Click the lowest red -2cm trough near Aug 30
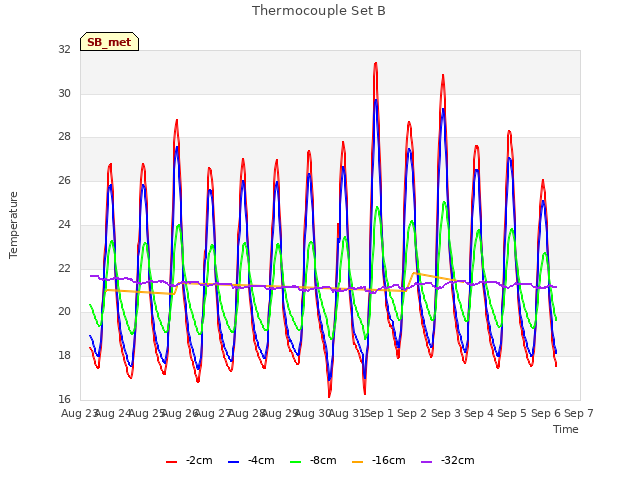 [329, 396]
